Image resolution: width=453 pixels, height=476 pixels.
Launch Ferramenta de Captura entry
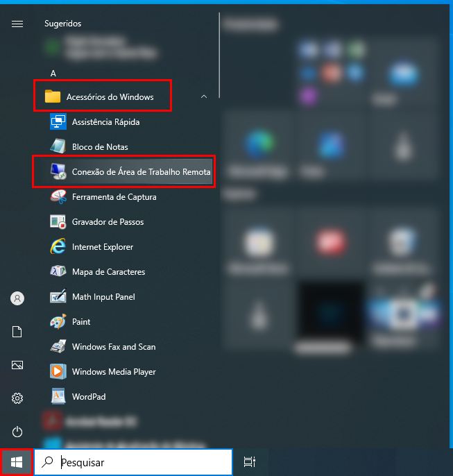[x=114, y=197]
